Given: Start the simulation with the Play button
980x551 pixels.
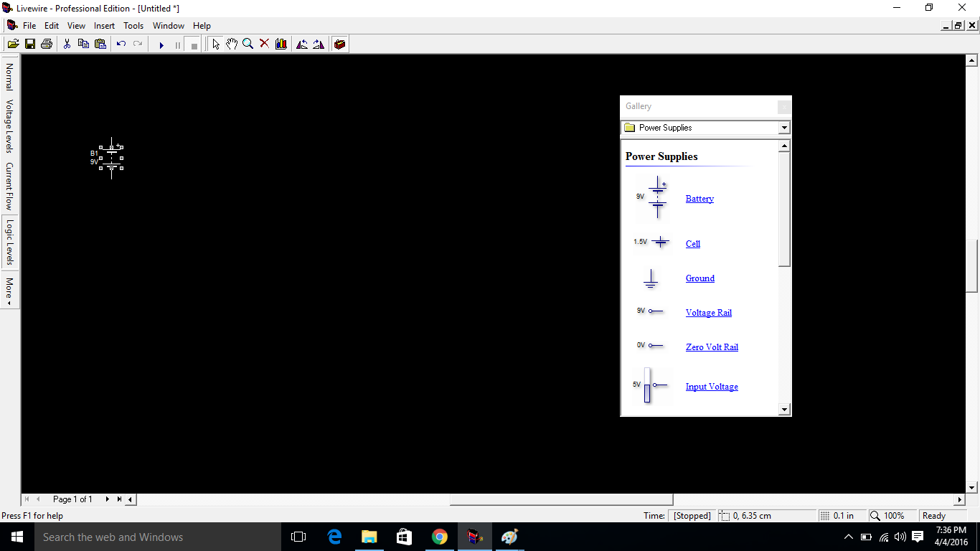Looking at the screenshot, I should pos(161,45).
